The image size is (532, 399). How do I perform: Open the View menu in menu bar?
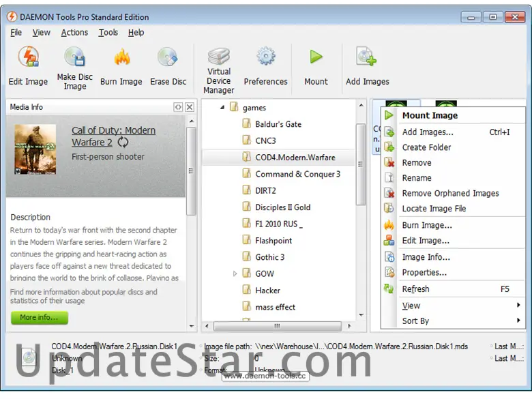click(42, 33)
